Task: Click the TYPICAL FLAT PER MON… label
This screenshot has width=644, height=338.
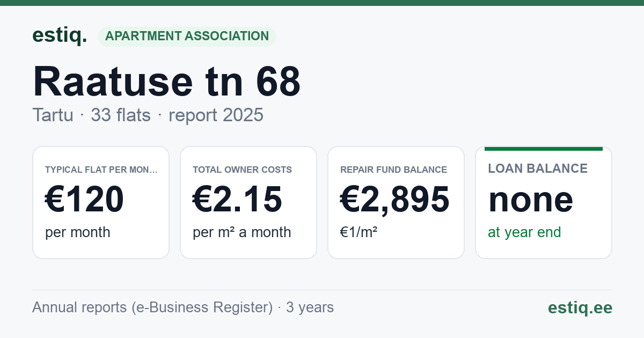Action: pyautogui.click(x=101, y=170)
